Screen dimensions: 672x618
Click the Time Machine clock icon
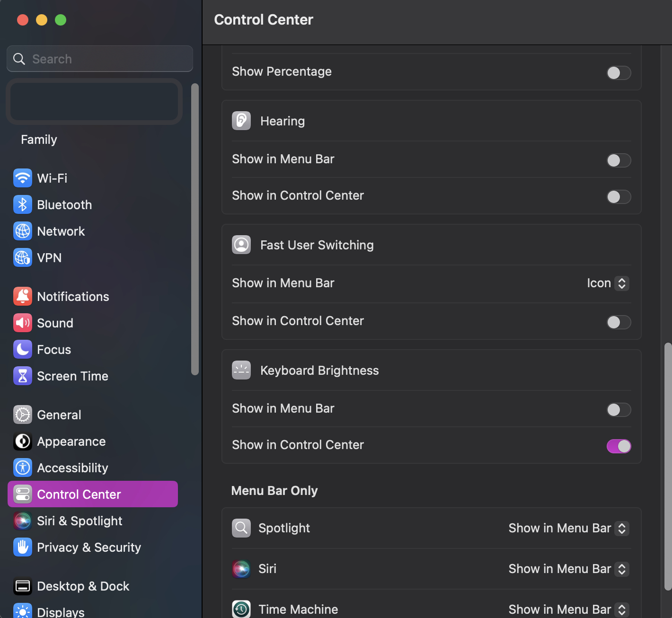(241, 609)
